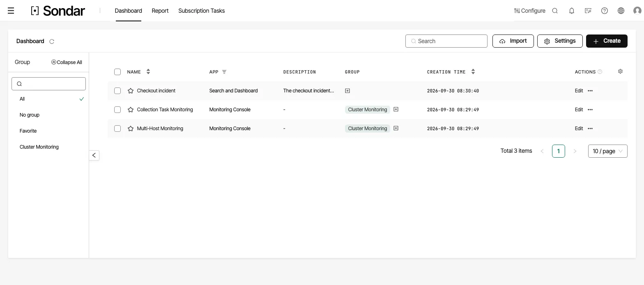
Task: Select the Favorite group
Action: pos(48,131)
